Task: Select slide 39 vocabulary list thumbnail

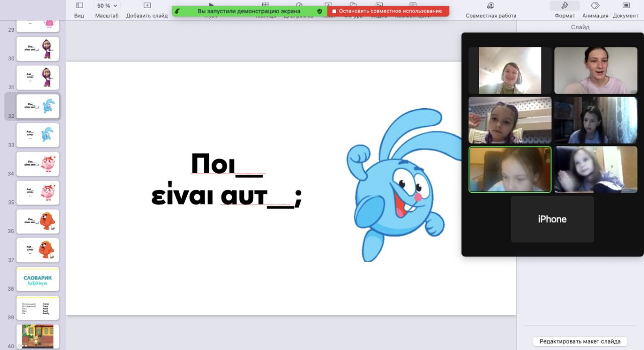Action: 38,308
